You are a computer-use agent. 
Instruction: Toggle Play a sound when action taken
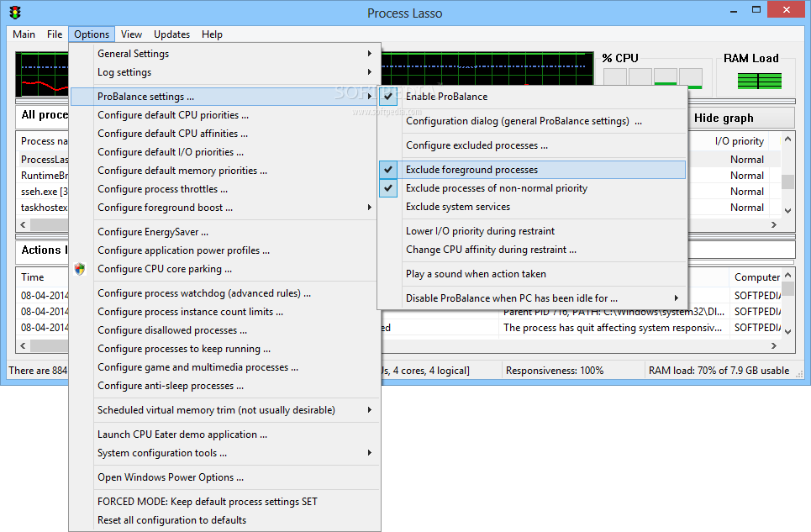coord(532,274)
